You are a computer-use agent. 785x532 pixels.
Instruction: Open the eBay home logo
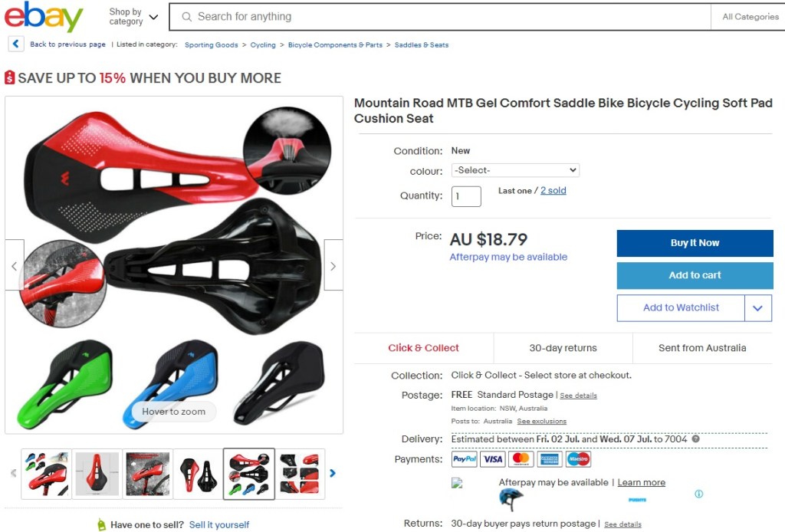point(44,17)
